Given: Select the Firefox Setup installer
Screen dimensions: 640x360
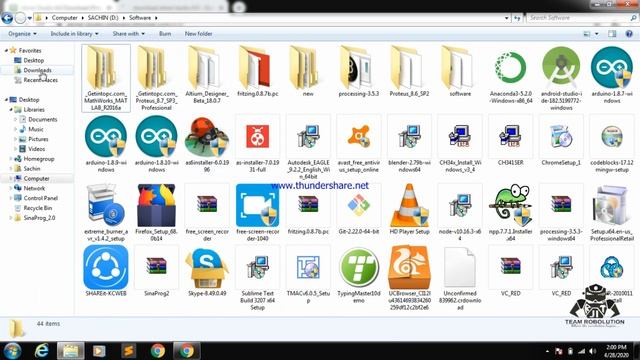Looking at the screenshot, I should [156, 212].
